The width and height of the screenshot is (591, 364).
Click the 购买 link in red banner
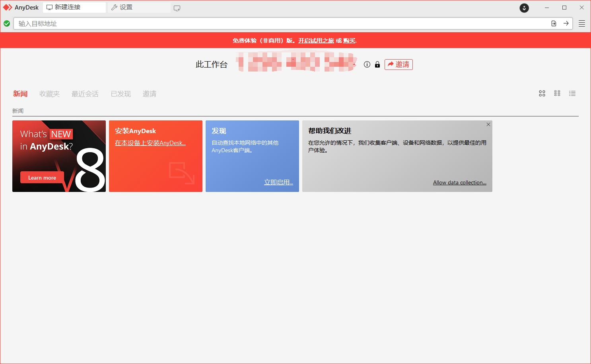349,41
